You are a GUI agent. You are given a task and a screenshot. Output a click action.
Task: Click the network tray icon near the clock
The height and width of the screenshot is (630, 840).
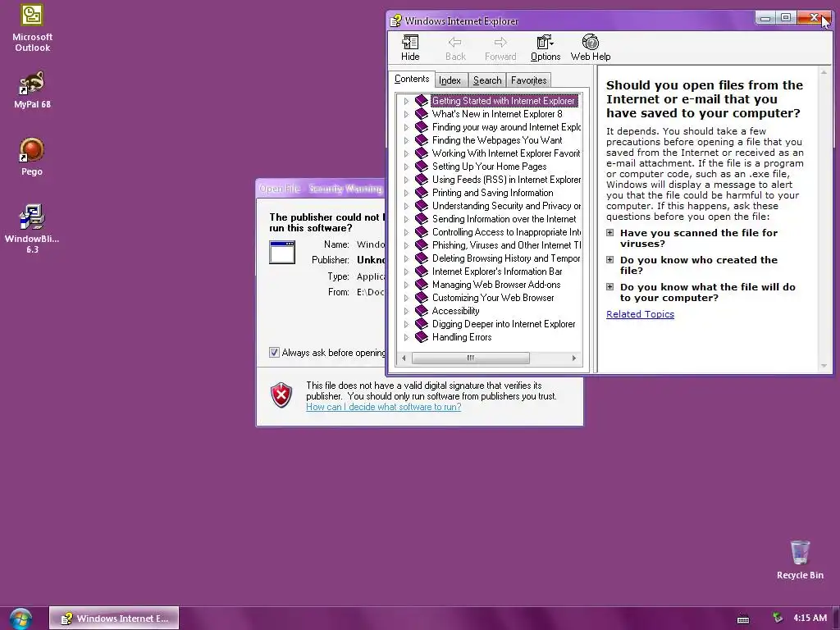point(778,618)
